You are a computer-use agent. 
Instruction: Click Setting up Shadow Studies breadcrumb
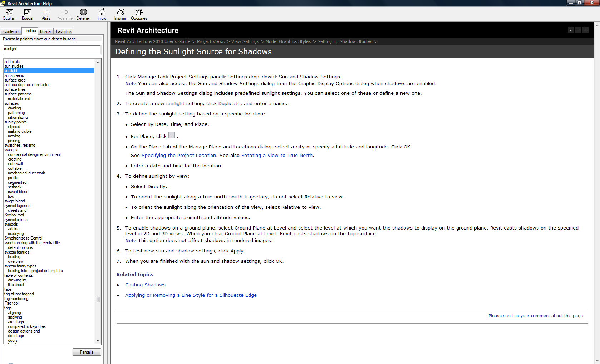point(345,41)
